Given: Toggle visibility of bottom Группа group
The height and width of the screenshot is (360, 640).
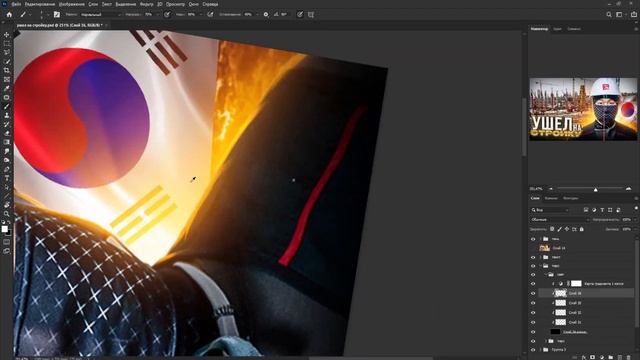Looking at the screenshot, I should click(x=533, y=350).
